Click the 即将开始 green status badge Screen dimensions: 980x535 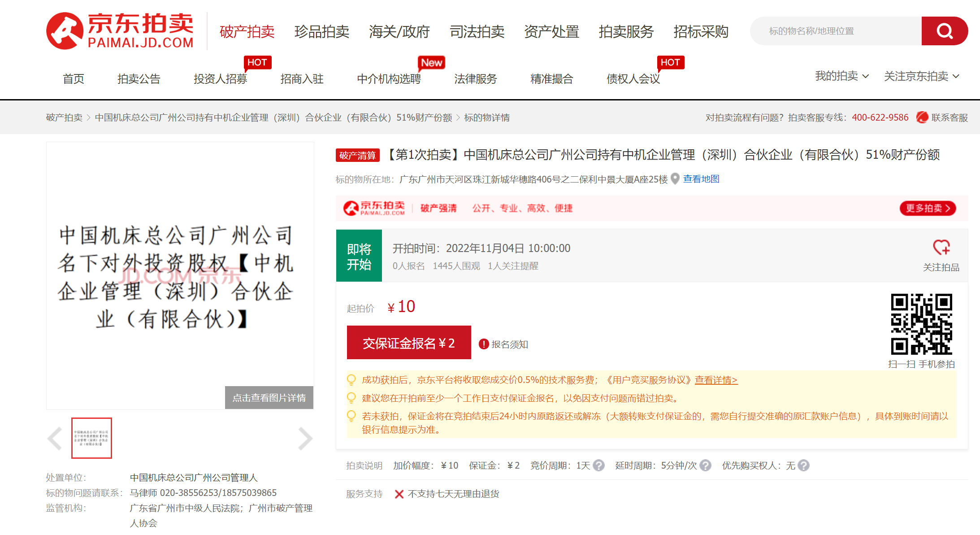pyautogui.click(x=359, y=256)
